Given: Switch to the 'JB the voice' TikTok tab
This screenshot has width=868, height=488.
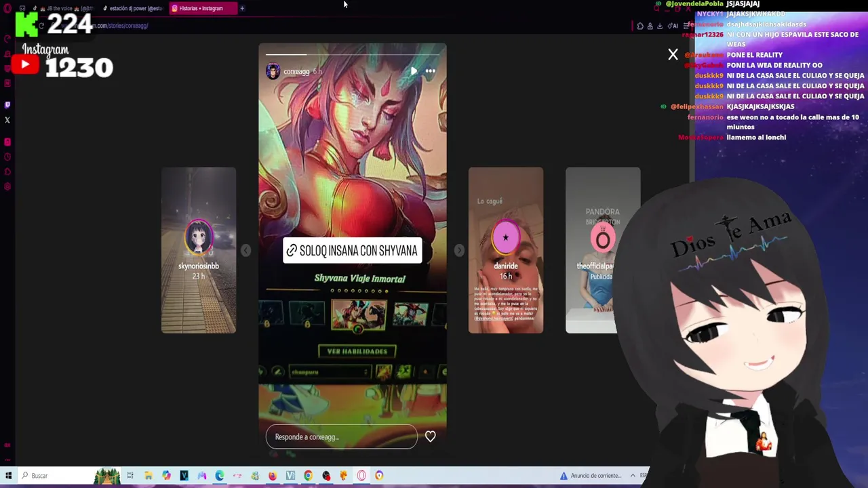Looking at the screenshot, I should (x=64, y=8).
